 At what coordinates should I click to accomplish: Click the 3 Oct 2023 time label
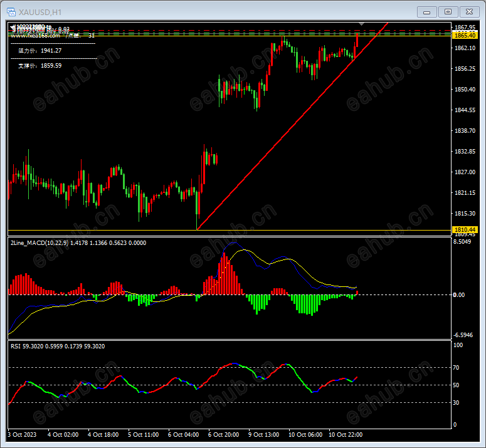22,435
